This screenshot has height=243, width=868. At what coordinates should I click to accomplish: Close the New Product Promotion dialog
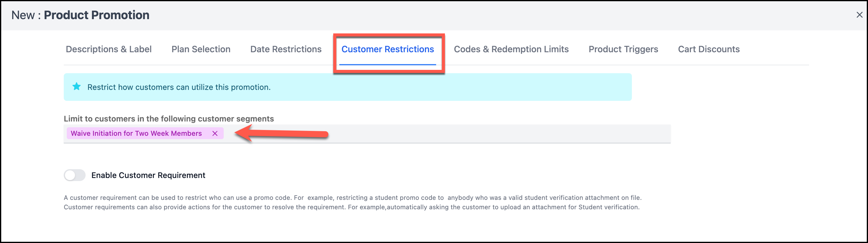pyautogui.click(x=859, y=15)
